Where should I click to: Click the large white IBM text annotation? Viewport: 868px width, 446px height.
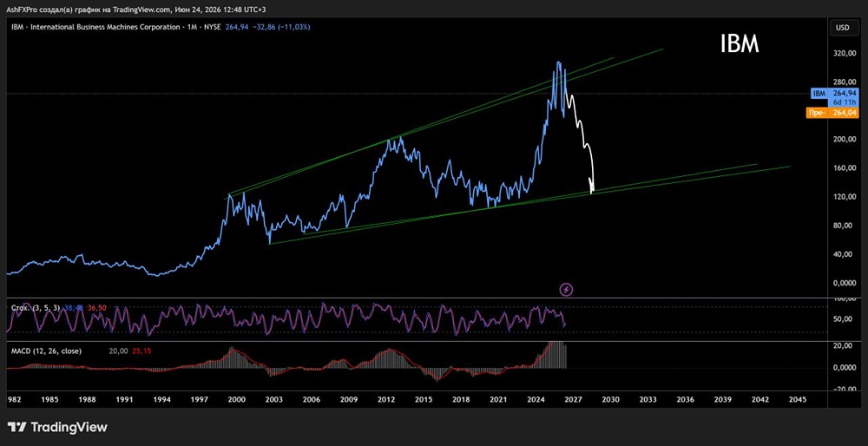[x=740, y=44]
